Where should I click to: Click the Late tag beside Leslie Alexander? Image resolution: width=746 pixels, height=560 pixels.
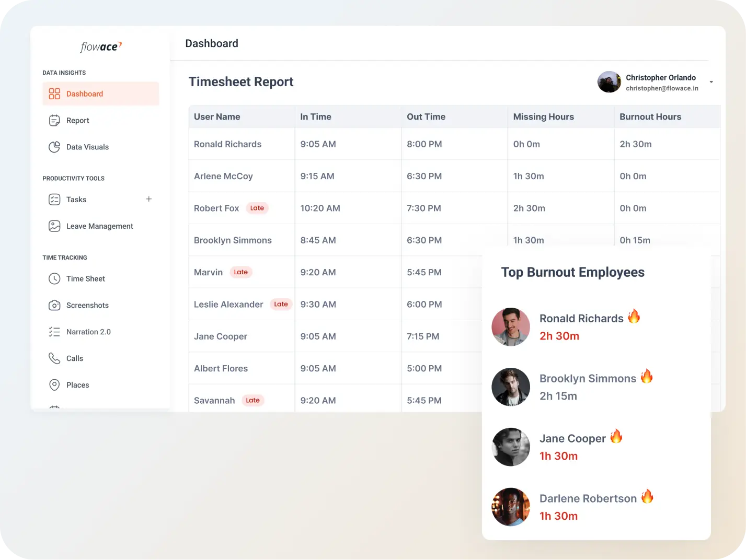(281, 304)
